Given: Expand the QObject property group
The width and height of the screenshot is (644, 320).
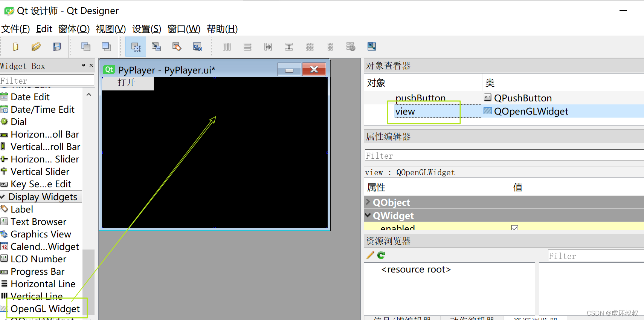Looking at the screenshot, I should 368,202.
